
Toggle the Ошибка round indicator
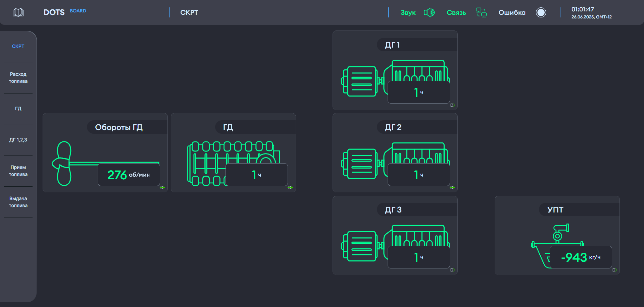click(x=541, y=13)
